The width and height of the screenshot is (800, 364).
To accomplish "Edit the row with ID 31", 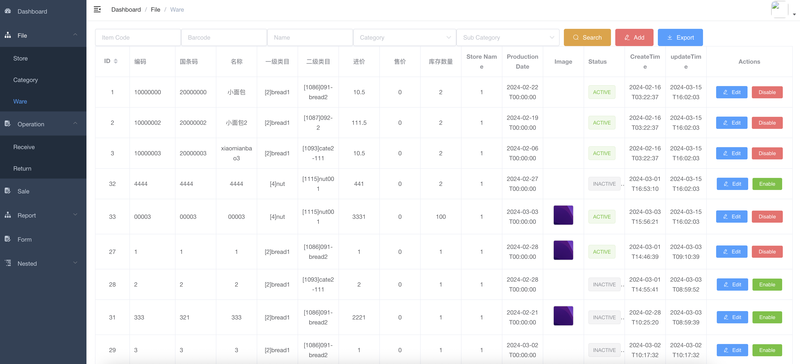I will tap(732, 318).
